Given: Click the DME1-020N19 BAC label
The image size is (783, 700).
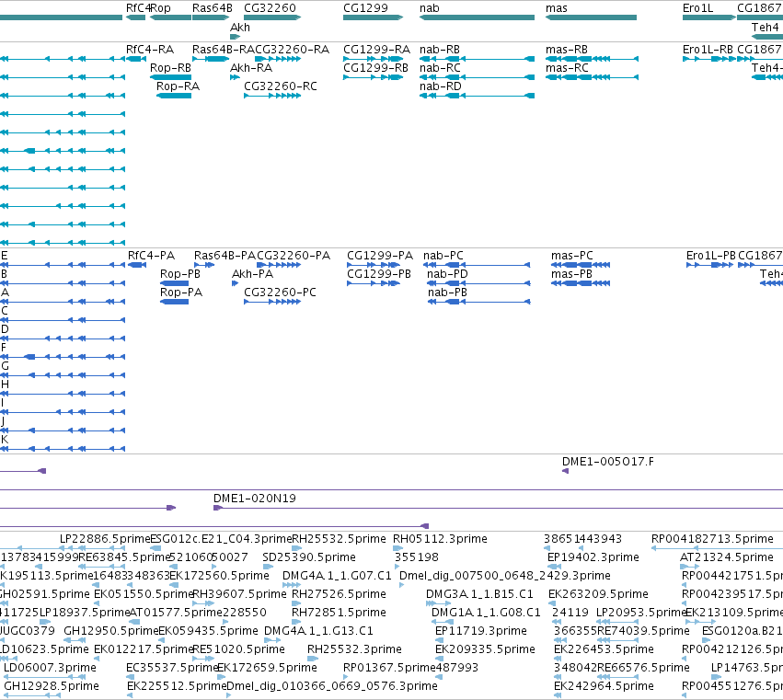Looking at the screenshot, I should [x=255, y=499].
